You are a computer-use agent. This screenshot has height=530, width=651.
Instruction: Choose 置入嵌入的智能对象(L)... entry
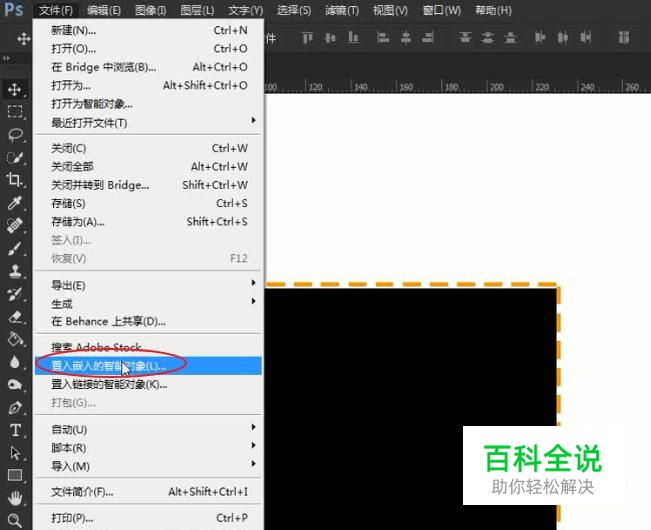[148, 366]
